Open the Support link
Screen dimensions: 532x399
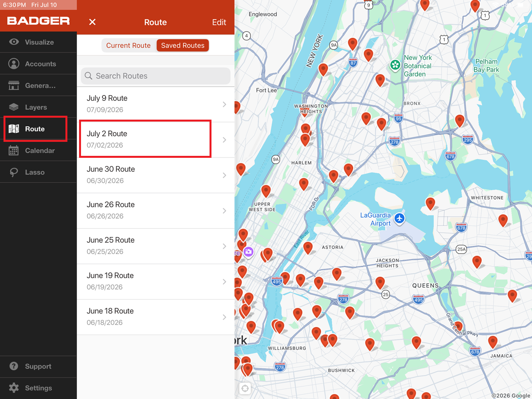click(x=38, y=366)
